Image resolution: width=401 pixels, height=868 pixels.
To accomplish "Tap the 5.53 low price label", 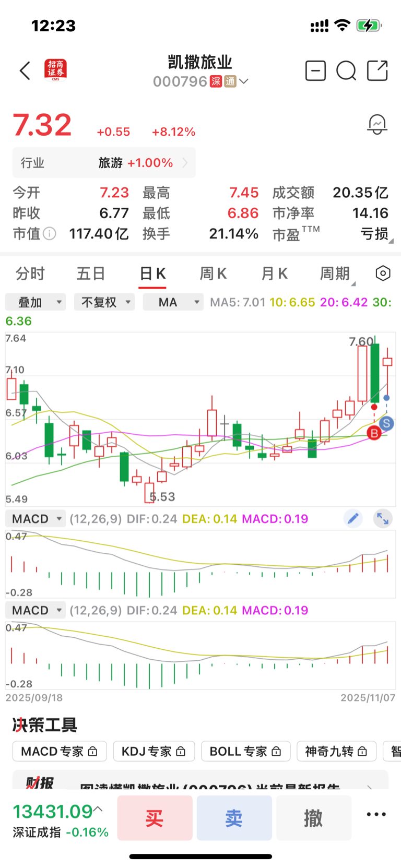I will (162, 497).
